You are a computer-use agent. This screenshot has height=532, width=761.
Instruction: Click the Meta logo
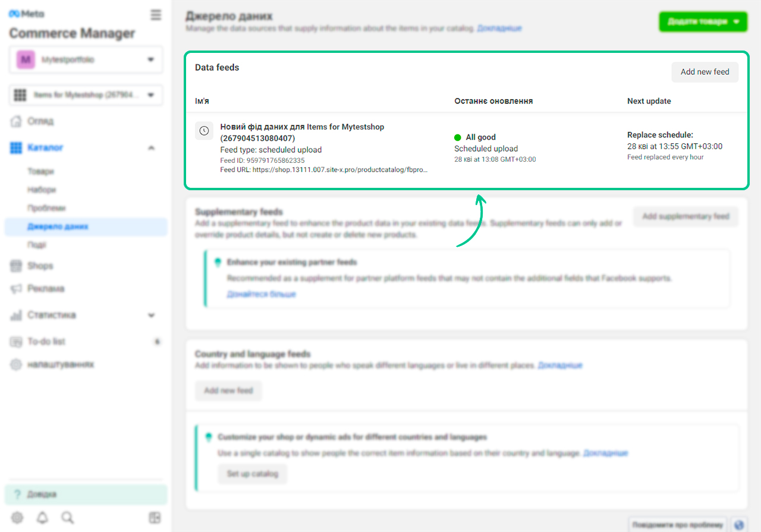coord(26,14)
